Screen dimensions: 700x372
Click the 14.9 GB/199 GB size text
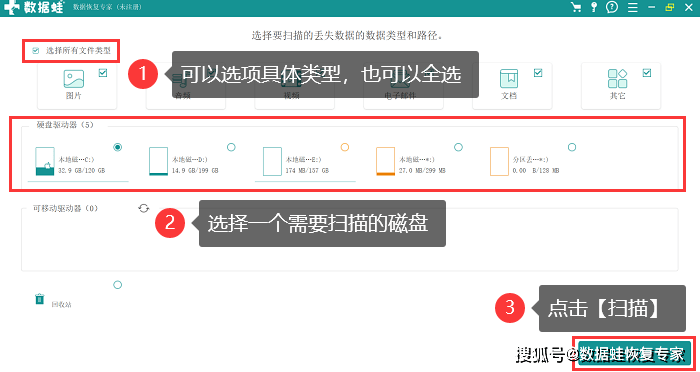click(x=195, y=171)
